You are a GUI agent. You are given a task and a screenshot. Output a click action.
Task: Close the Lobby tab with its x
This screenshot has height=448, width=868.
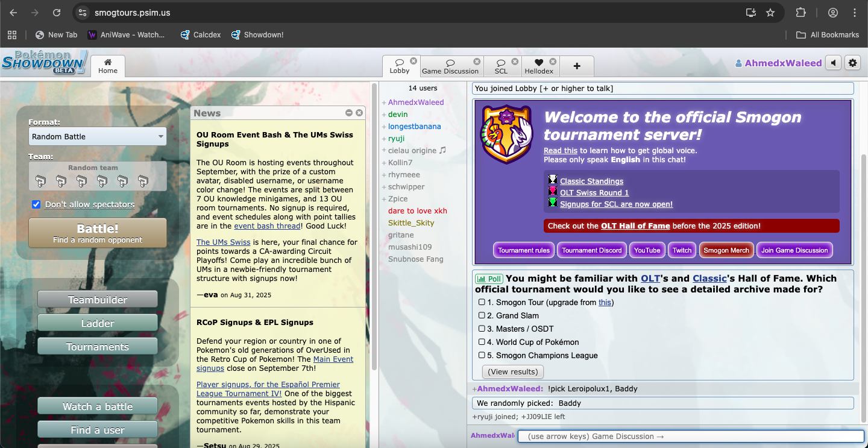tap(414, 61)
